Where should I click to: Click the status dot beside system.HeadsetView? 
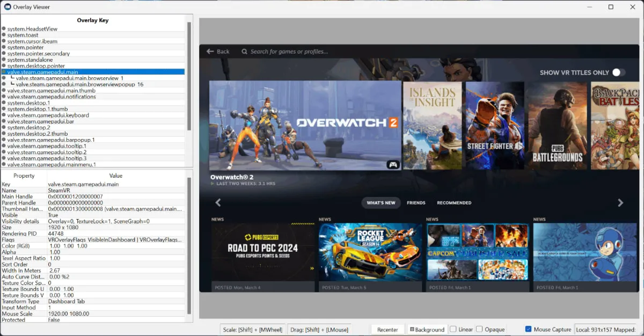tap(4, 29)
